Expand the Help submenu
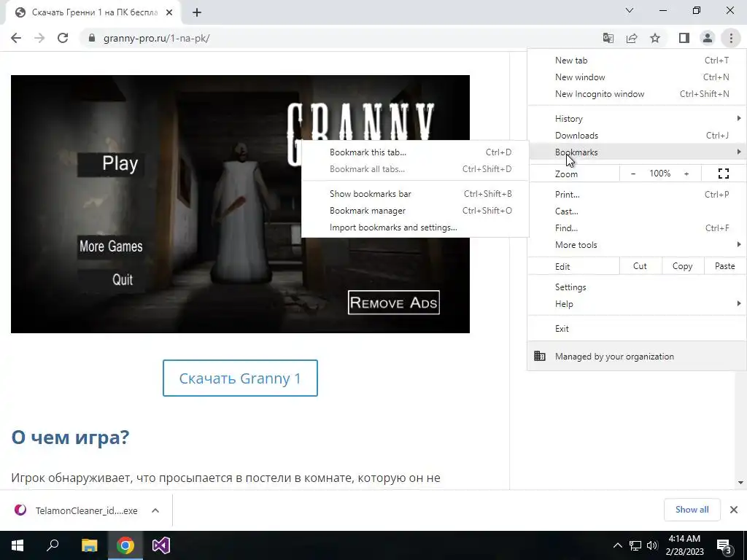This screenshot has height=560, width=747. pyautogui.click(x=637, y=304)
